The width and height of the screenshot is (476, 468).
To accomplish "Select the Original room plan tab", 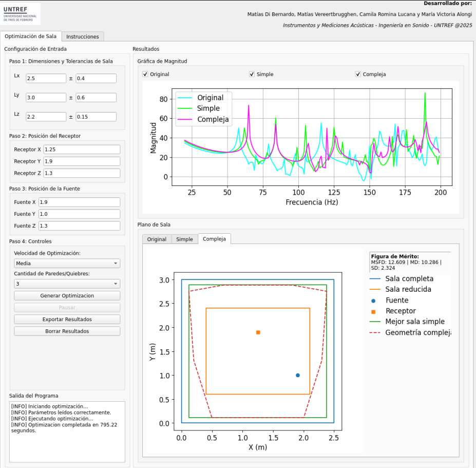I will pos(157,239).
